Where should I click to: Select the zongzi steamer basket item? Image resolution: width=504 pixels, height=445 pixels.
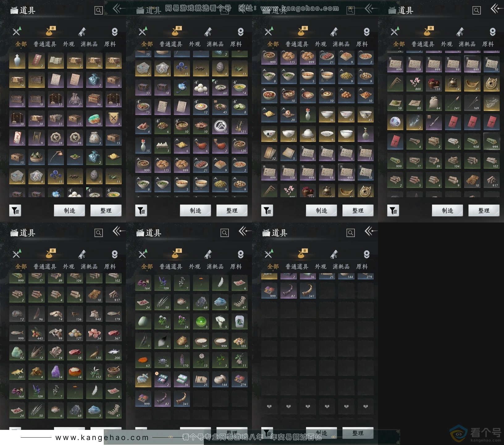(x=36, y=157)
